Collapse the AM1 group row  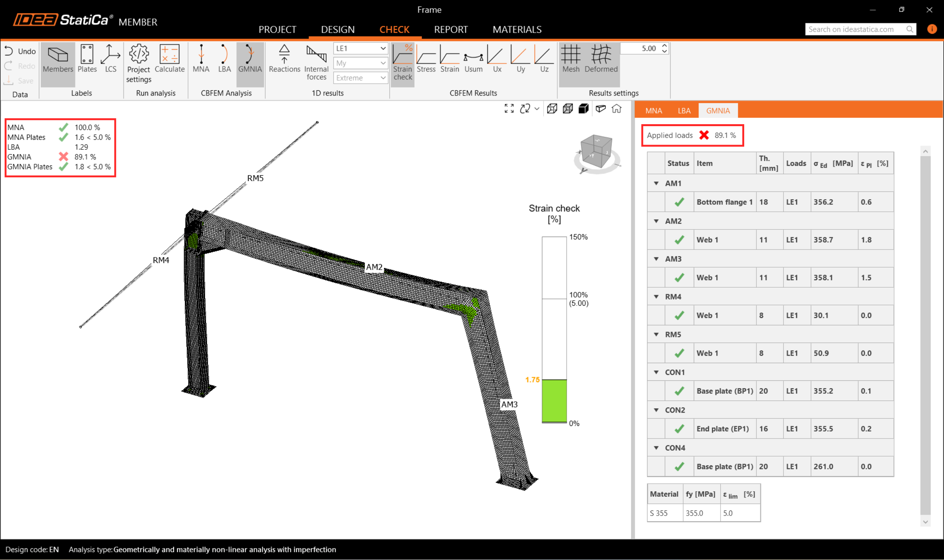656,183
